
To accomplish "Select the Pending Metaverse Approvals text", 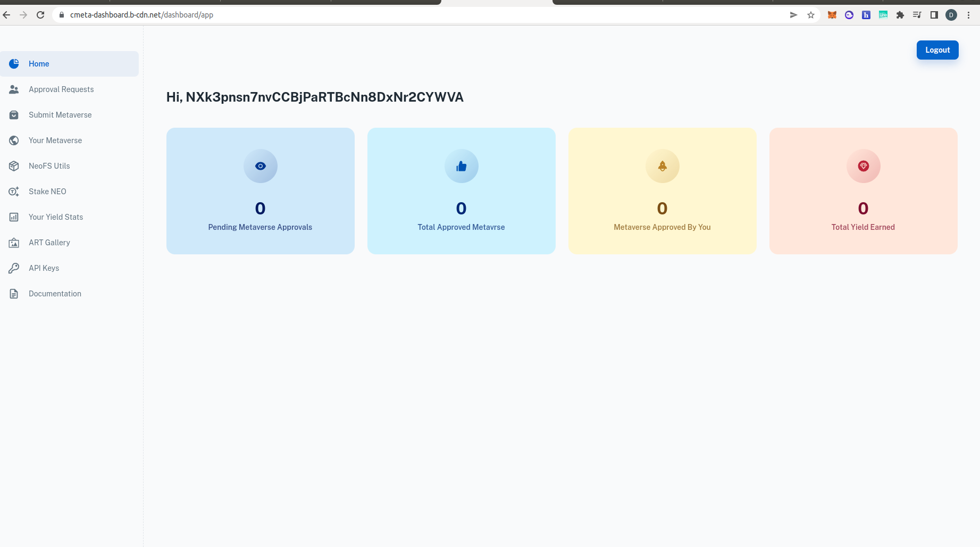I will pos(261,227).
